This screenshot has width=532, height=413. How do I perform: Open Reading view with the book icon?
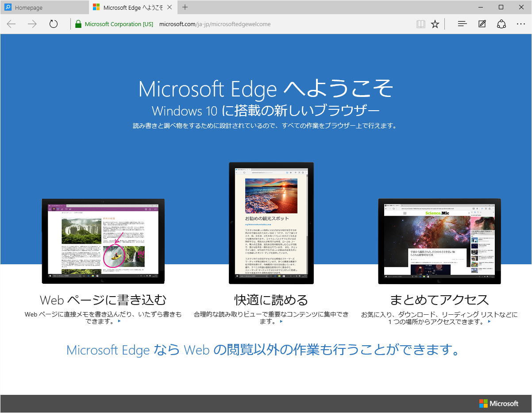pos(420,24)
